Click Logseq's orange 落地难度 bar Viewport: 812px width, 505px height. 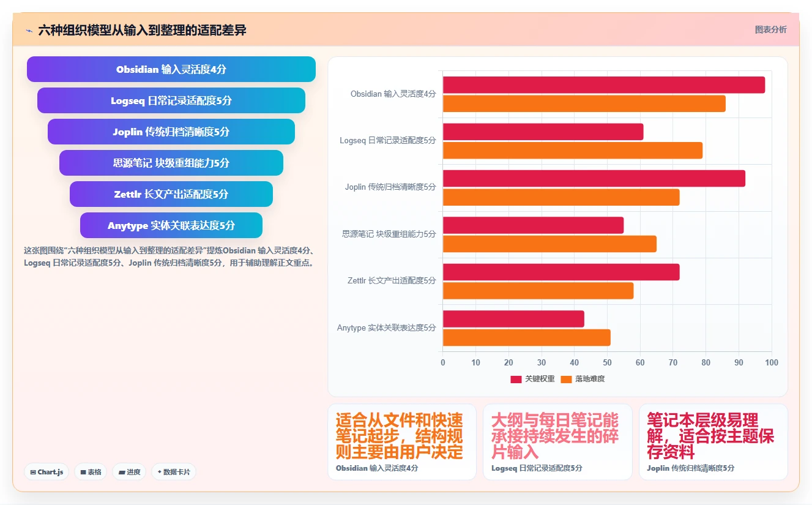click(573, 151)
